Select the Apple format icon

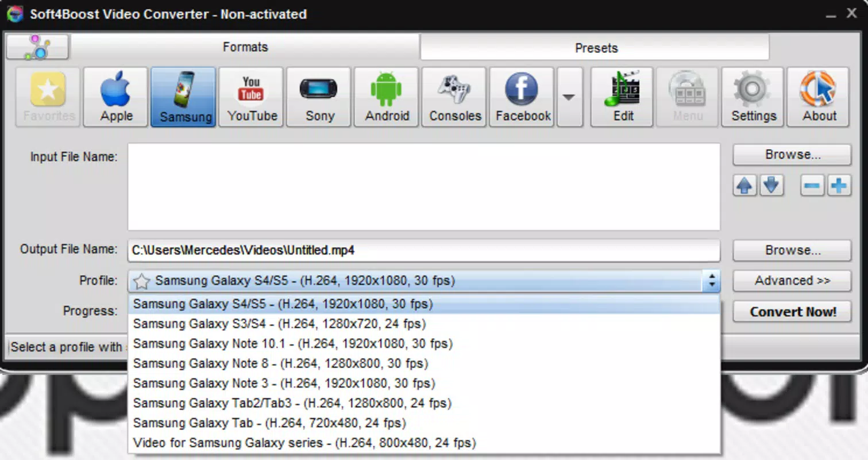(x=115, y=97)
